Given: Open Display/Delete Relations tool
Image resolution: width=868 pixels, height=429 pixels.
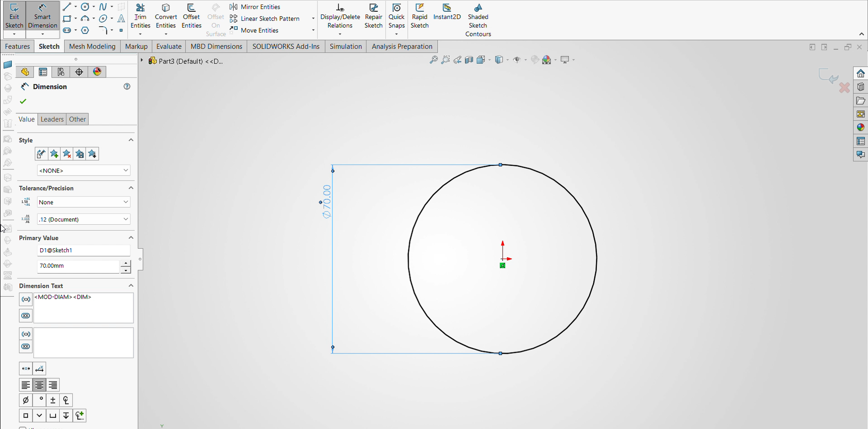Looking at the screenshot, I should [340, 17].
